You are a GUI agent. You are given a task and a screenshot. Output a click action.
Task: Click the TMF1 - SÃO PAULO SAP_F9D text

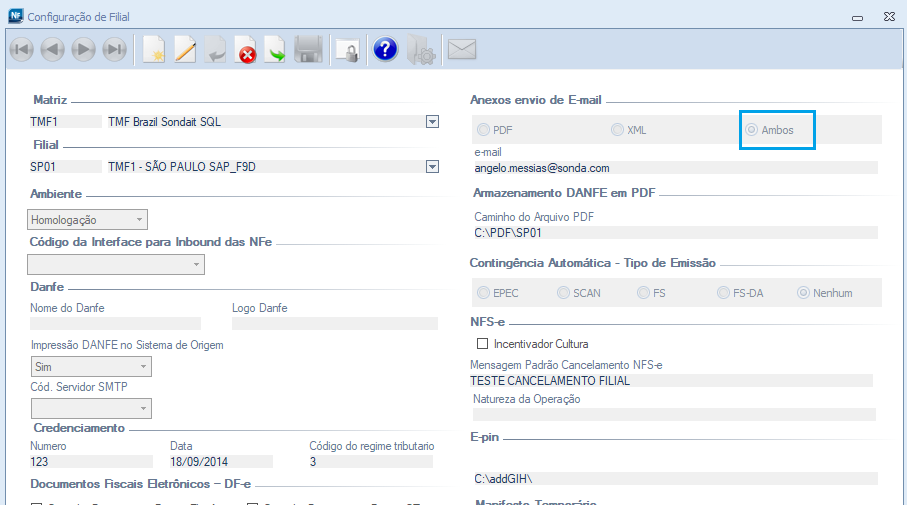182,167
